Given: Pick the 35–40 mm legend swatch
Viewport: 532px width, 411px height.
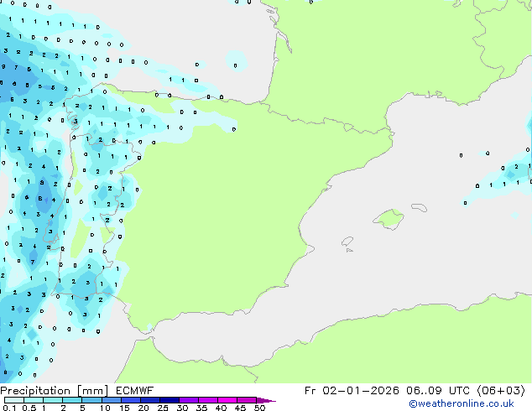Looking at the screenshot, I should click(x=207, y=400).
